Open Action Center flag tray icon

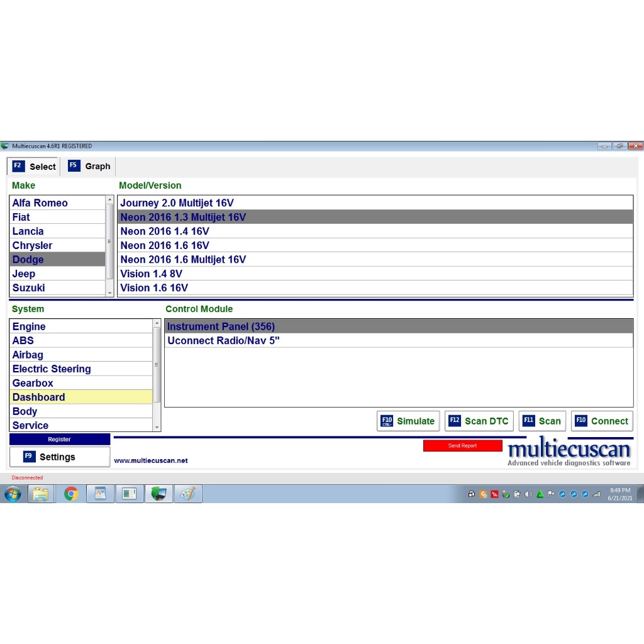551,494
